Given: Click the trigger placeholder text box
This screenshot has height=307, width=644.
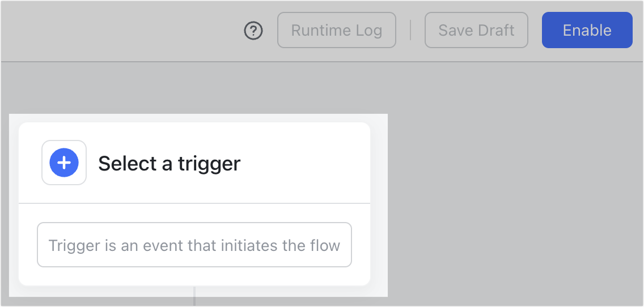Looking at the screenshot, I should 194,245.
